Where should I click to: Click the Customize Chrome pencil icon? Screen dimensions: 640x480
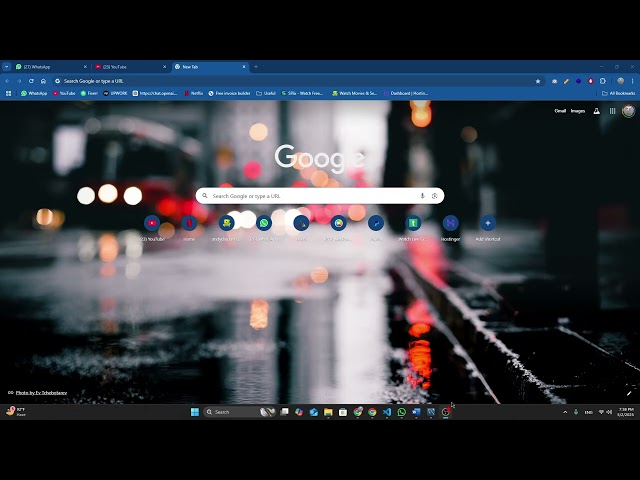629,393
